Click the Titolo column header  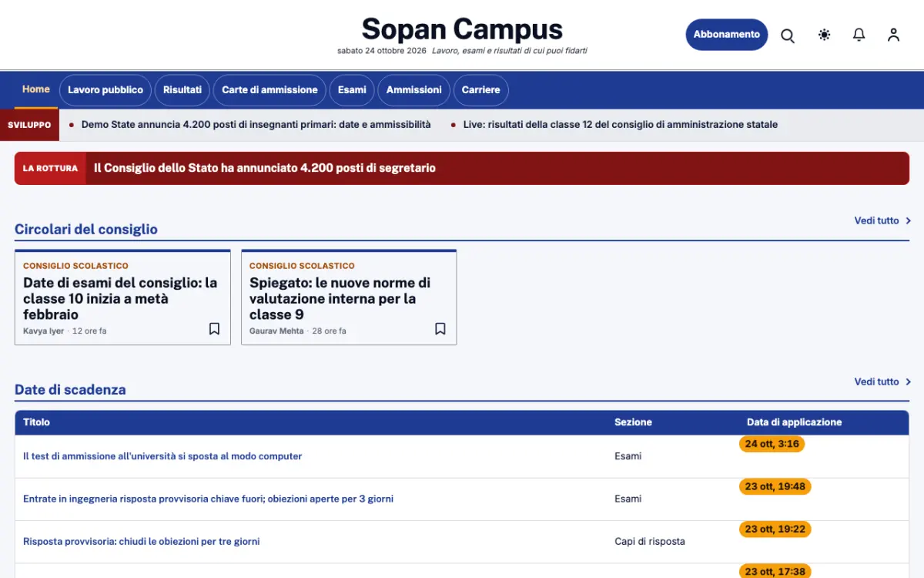click(x=36, y=422)
